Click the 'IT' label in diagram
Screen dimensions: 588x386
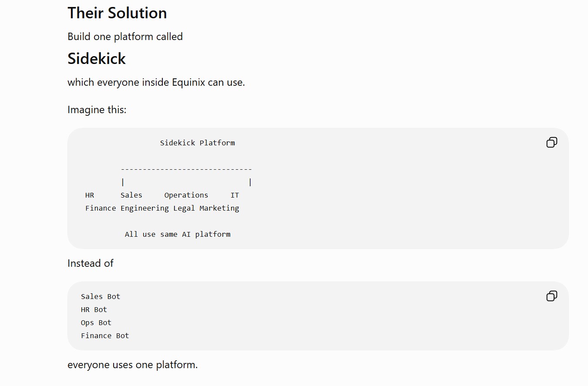coord(235,195)
